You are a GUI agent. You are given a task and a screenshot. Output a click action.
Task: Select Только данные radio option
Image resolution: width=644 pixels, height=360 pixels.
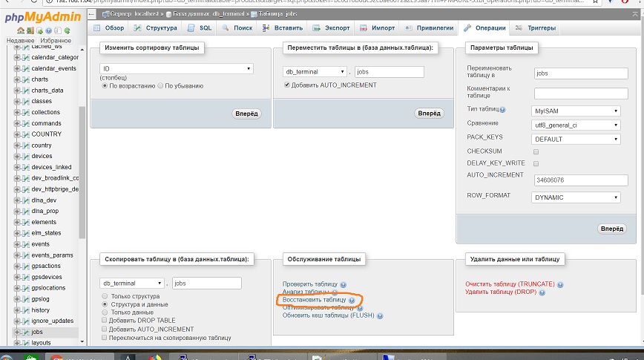click(x=105, y=312)
